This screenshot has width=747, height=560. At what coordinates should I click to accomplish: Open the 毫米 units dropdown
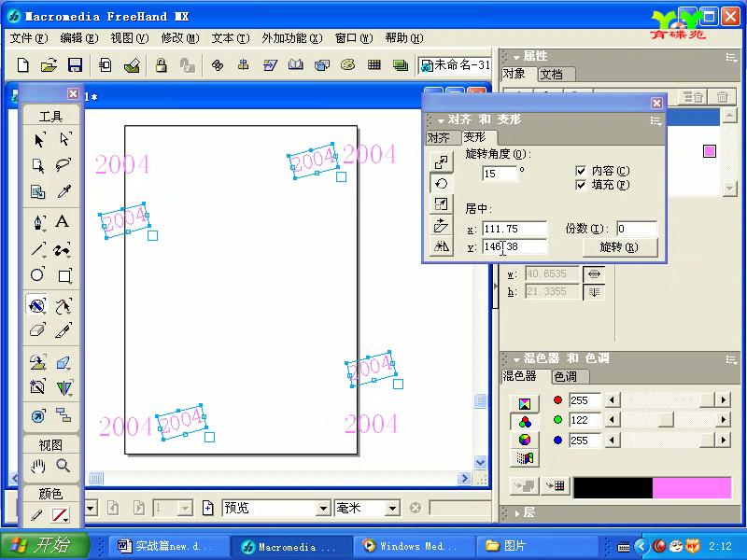coord(392,509)
